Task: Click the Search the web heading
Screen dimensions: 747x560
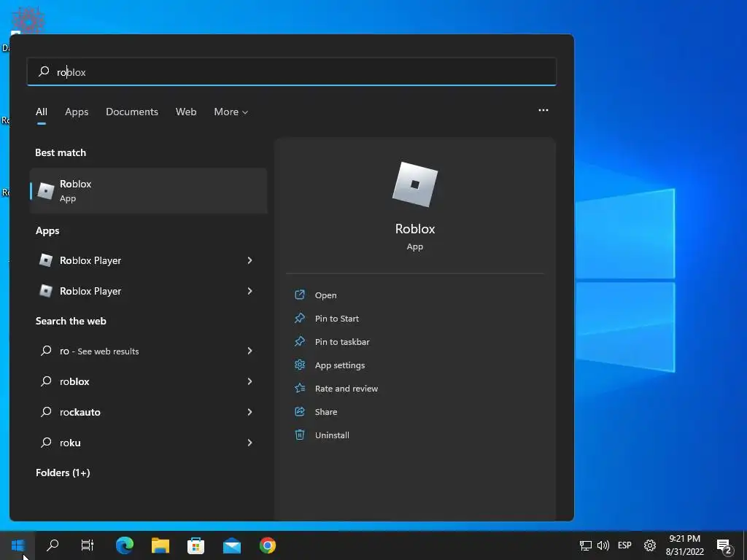Action: (71, 321)
